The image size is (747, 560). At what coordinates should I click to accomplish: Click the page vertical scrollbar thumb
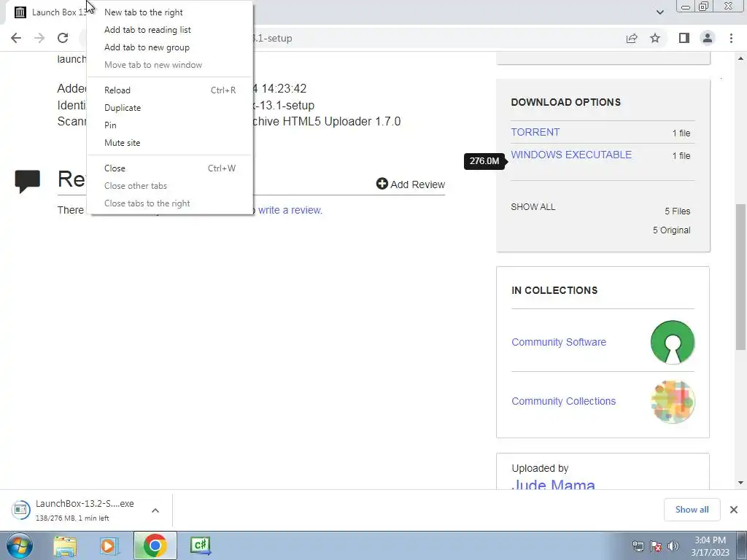pos(741,277)
